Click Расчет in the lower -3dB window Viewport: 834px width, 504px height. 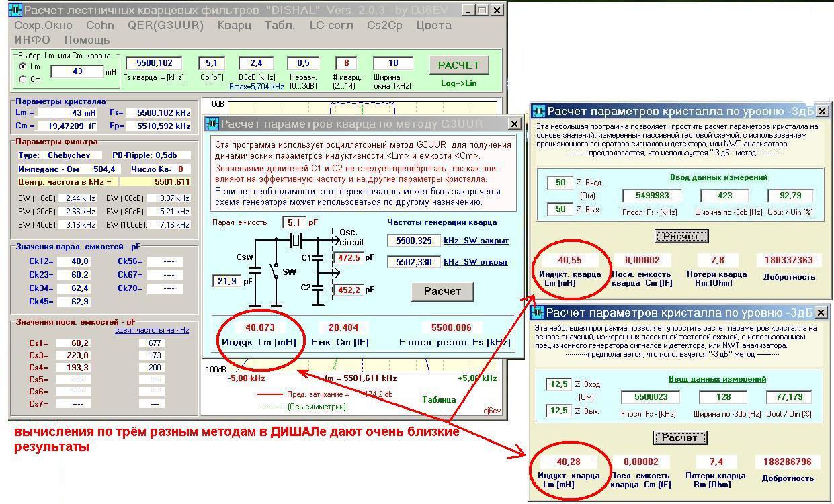point(679,437)
